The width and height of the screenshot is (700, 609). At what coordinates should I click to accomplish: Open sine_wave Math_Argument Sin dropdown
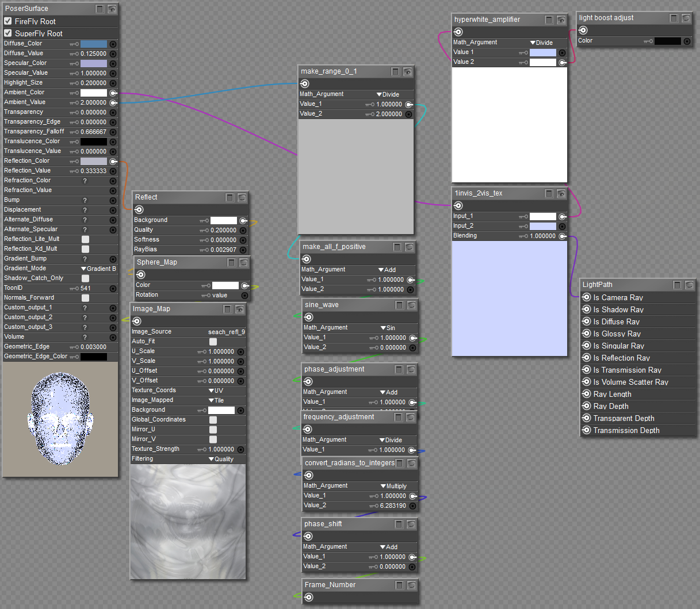tap(388, 328)
